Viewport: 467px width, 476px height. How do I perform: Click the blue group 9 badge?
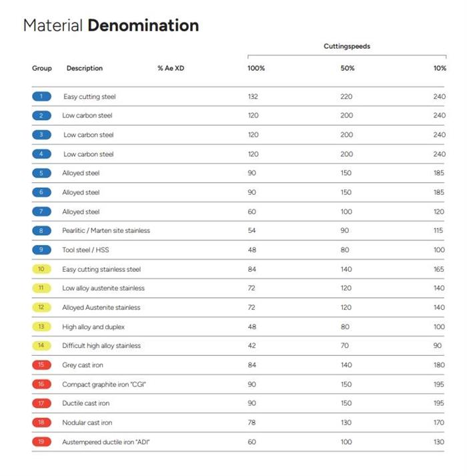41,250
